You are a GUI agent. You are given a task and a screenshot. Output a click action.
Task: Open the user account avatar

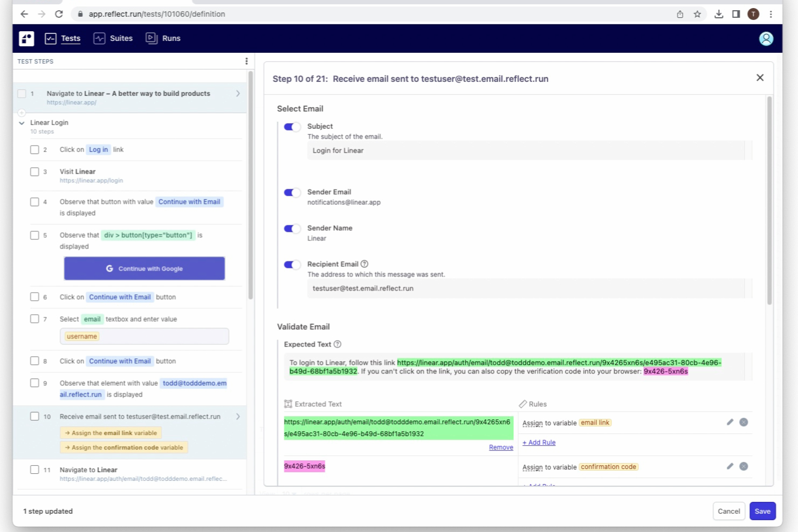(x=766, y=38)
